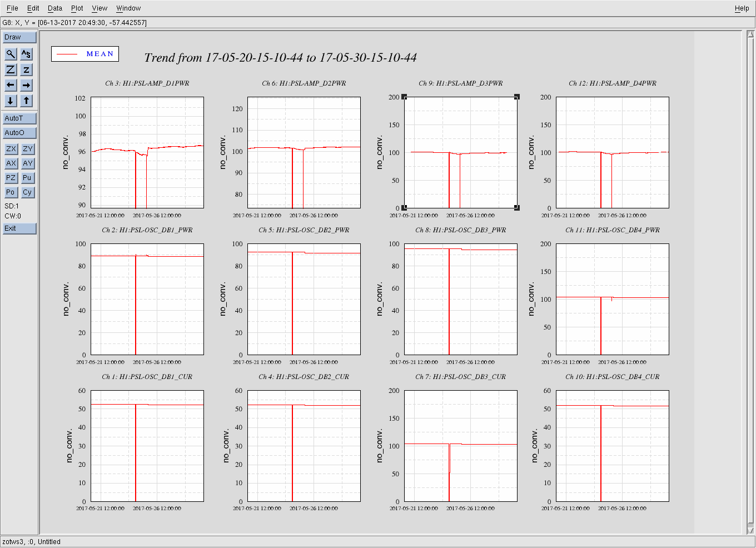Screen dimensions: 756x548
Task: Click the Exit button
Action: pyautogui.click(x=19, y=228)
